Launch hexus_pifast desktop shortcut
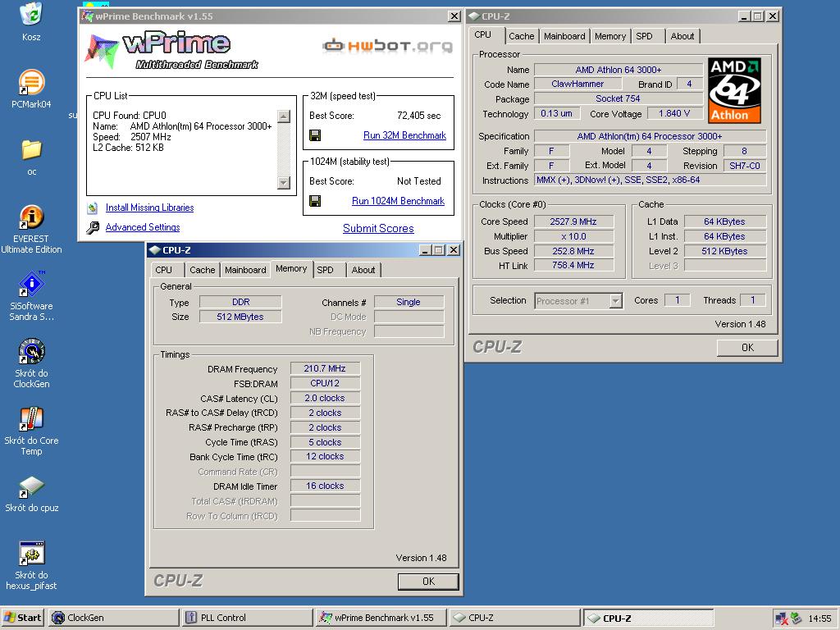The height and width of the screenshot is (630, 840). click(x=31, y=554)
